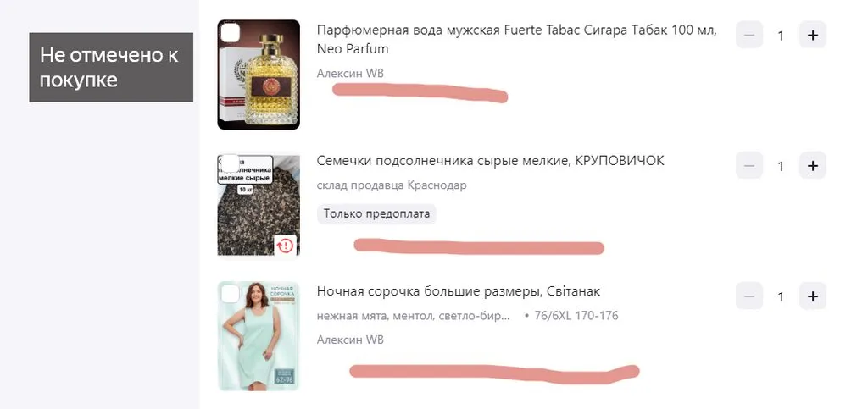Tick checkbox on sunflower seeds image

point(231,163)
